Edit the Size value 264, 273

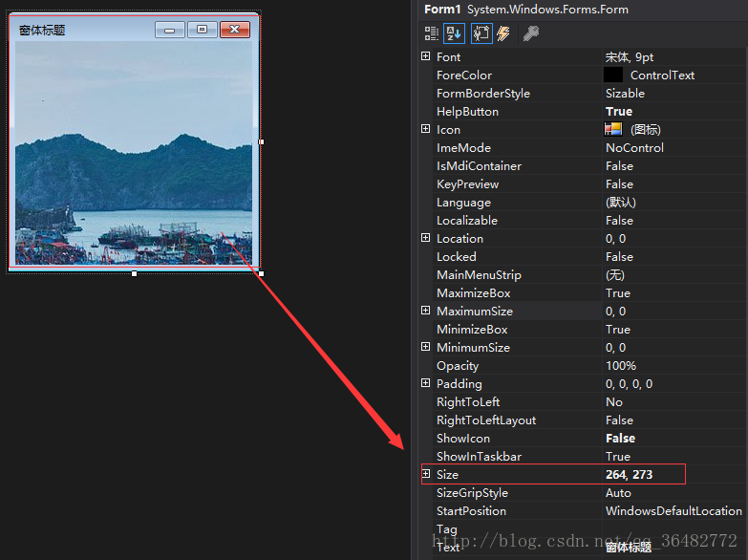[629, 475]
